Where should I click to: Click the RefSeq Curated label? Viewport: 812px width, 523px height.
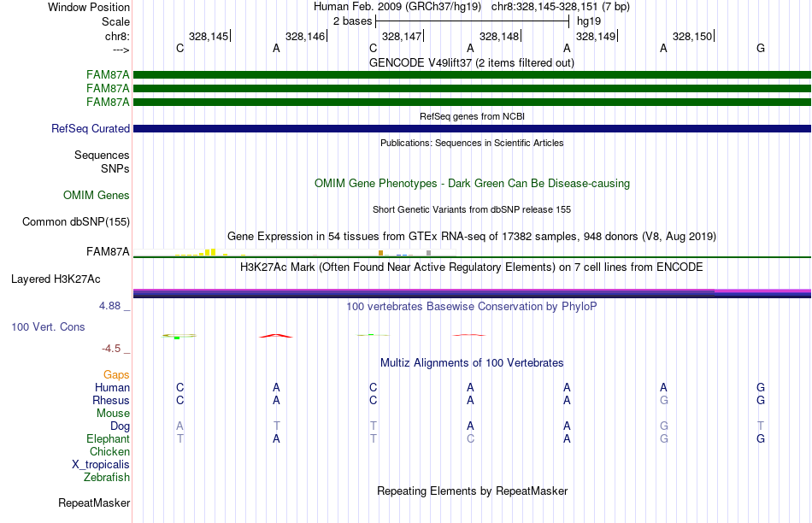90,128
